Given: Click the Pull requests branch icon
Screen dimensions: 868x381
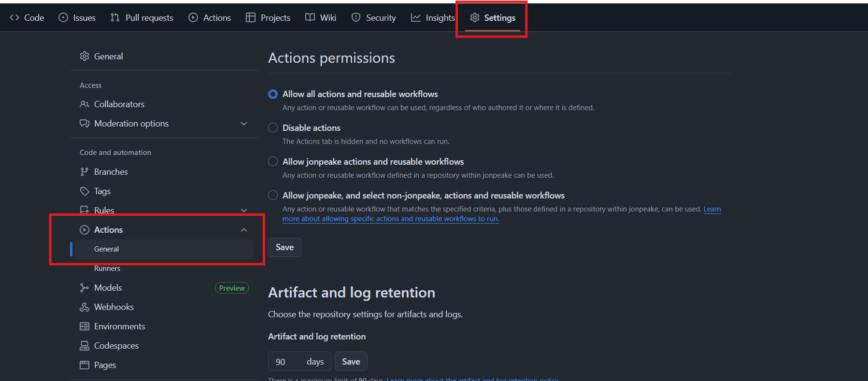Looking at the screenshot, I should tap(115, 18).
